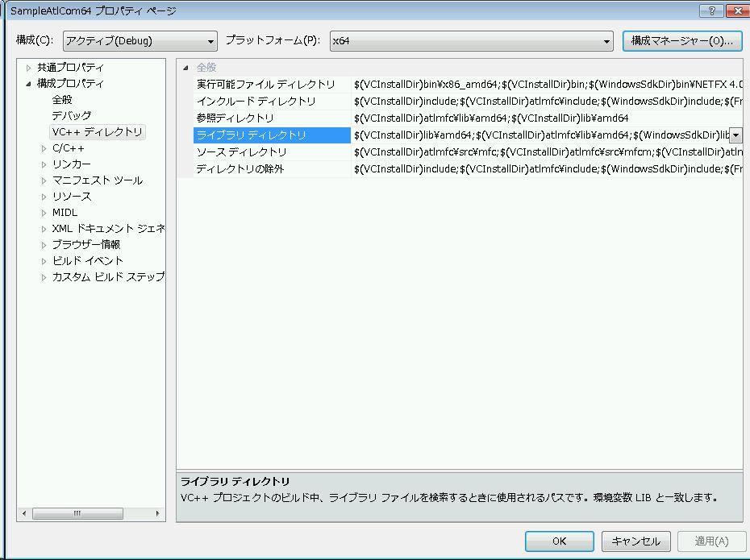Click the キャンセル button
The image size is (750, 560).
click(635, 541)
